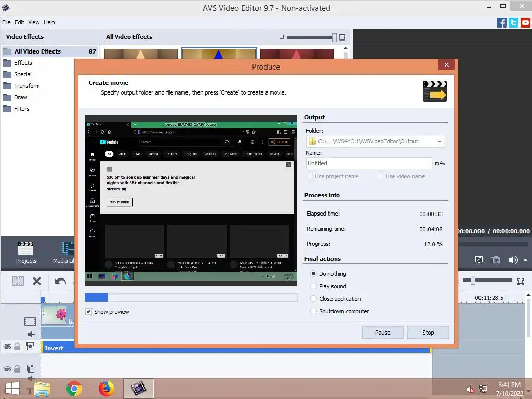Viewport: 532px width, 399px height.
Task: Click the fullscreen preview icon
Action: [478, 260]
